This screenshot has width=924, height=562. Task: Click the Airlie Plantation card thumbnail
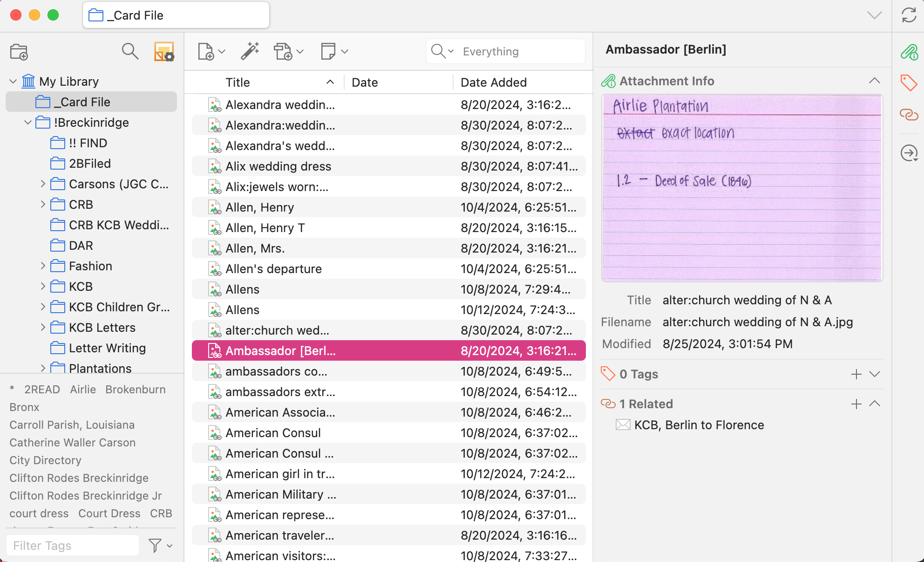742,188
